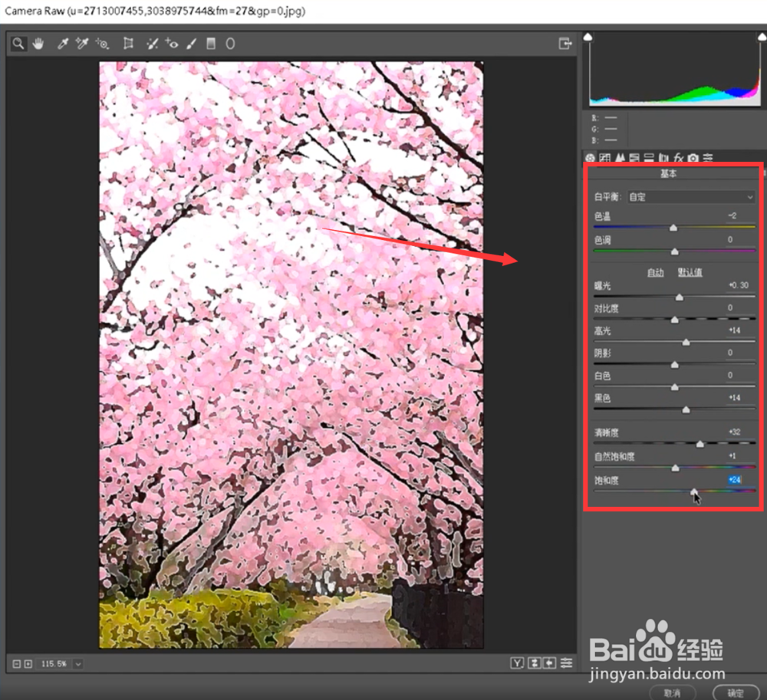Click the histogram graph
Image resolution: width=767 pixels, height=700 pixels.
(674, 71)
